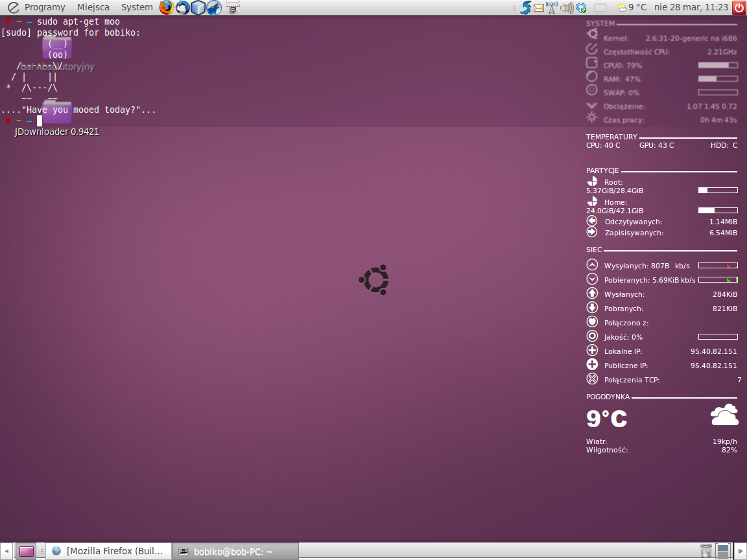747x560 pixels.
Task: Expand the System menu
Action: point(137,8)
